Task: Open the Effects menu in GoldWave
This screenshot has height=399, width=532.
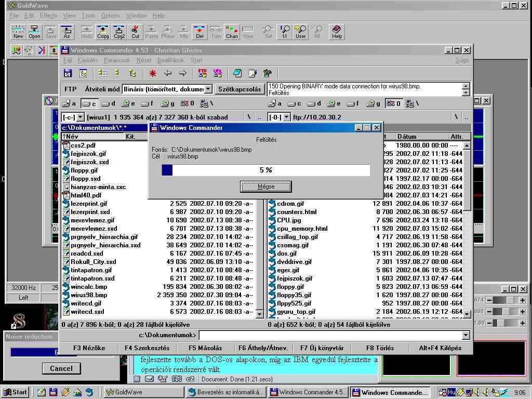Action: click(x=48, y=16)
